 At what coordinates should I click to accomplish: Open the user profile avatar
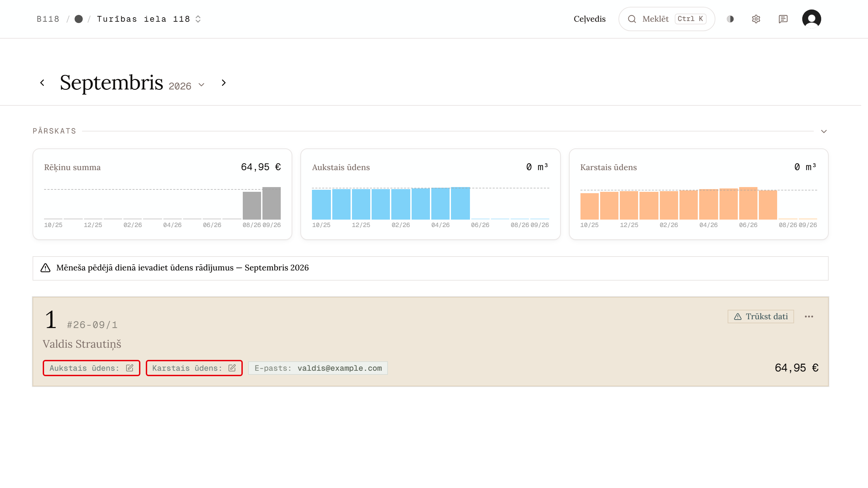pyautogui.click(x=811, y=19)
